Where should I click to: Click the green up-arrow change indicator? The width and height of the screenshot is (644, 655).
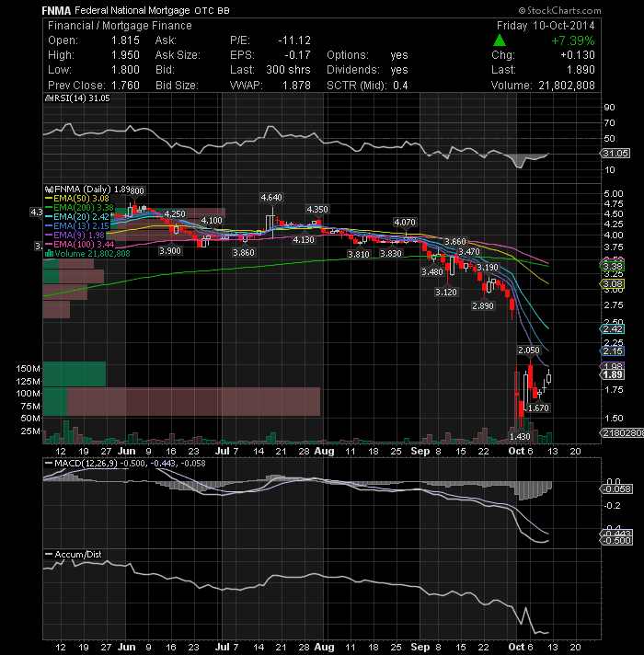click(499, 40)
